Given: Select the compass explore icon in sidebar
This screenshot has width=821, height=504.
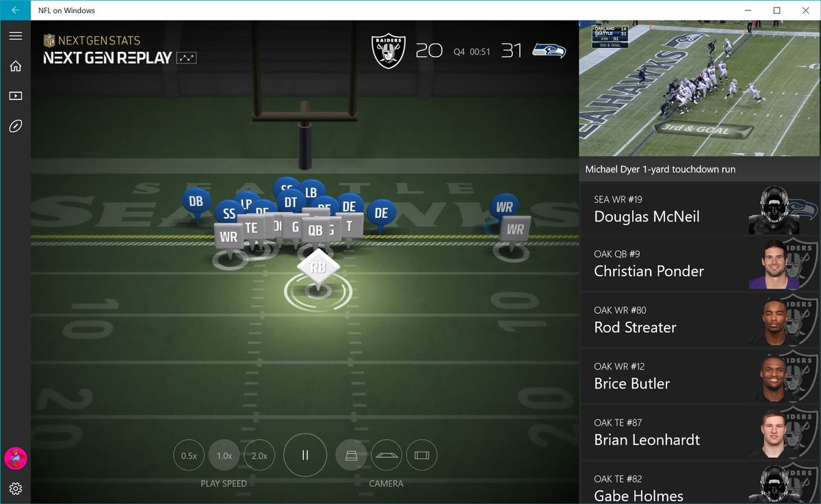Looking at the screenshot, I should pos(16,126).
